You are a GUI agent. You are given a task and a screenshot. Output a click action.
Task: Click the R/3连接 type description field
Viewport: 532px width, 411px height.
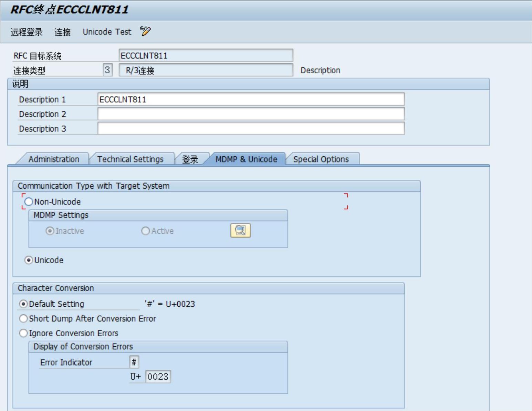tap(206, 70)
